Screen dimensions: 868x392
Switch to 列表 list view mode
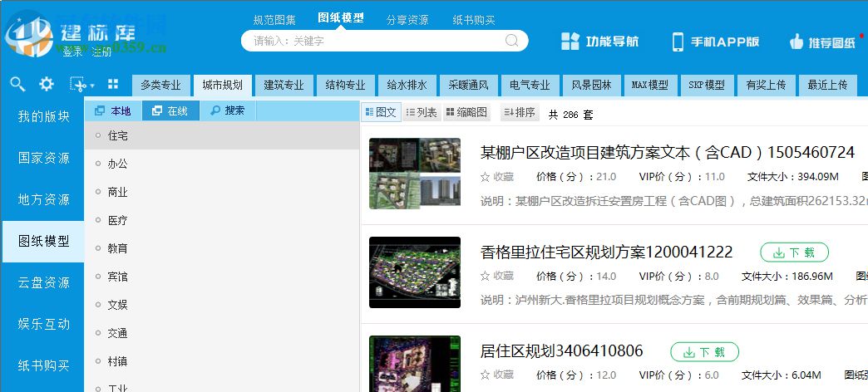(422, 112)
